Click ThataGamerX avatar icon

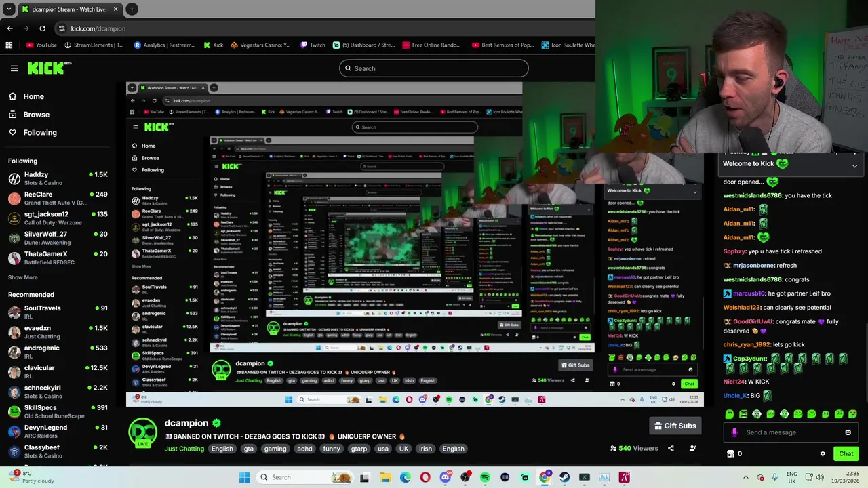[x=14, y=258]
